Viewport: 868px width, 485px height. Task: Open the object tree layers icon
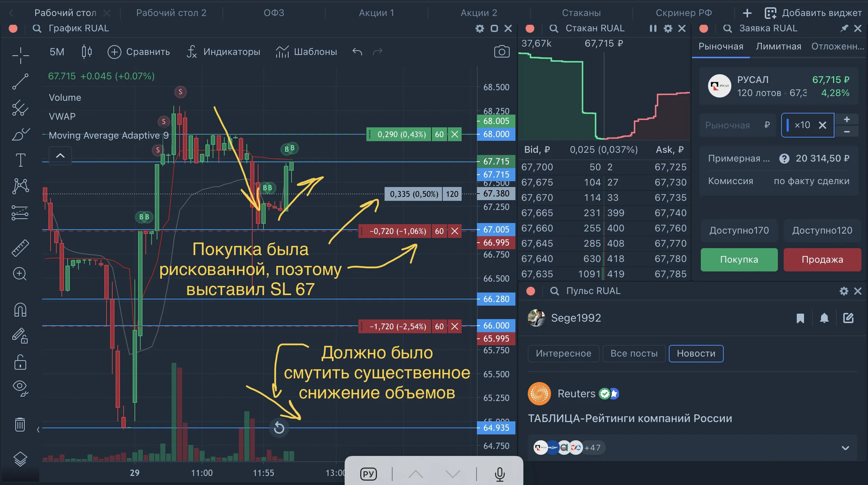[x=20, y=459]
